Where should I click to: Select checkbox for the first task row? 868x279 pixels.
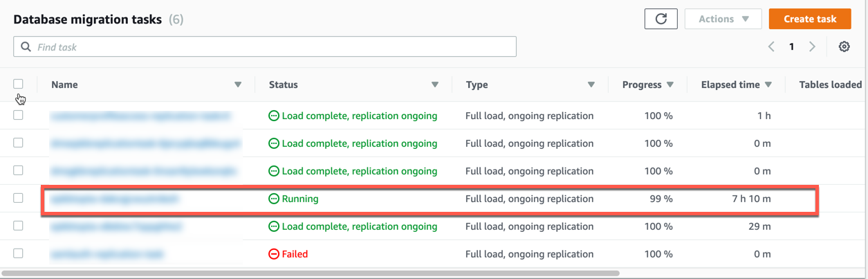pos(19,115)
